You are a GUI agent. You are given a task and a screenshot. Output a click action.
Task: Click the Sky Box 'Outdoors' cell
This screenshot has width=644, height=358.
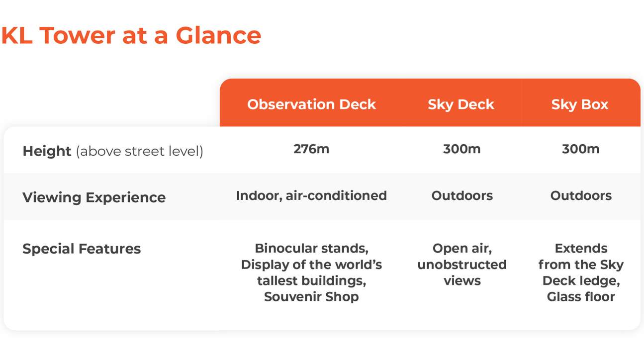click(x=581, y=195)
